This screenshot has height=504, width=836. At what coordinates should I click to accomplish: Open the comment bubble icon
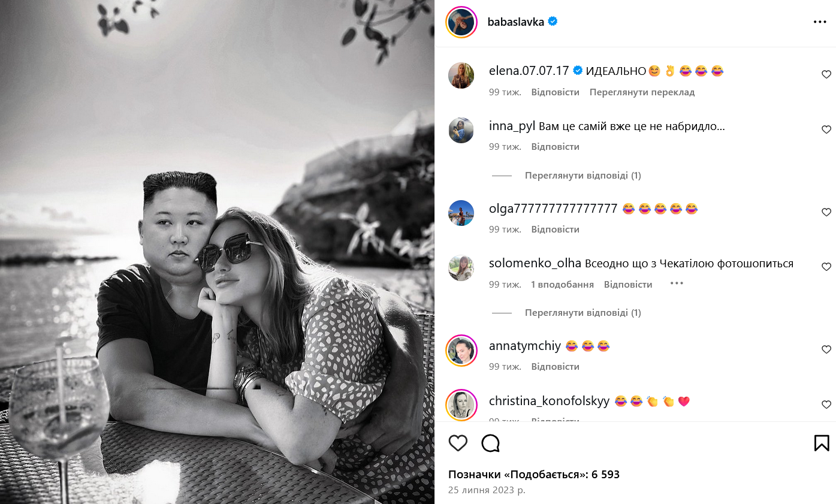(x=491, y=443)
